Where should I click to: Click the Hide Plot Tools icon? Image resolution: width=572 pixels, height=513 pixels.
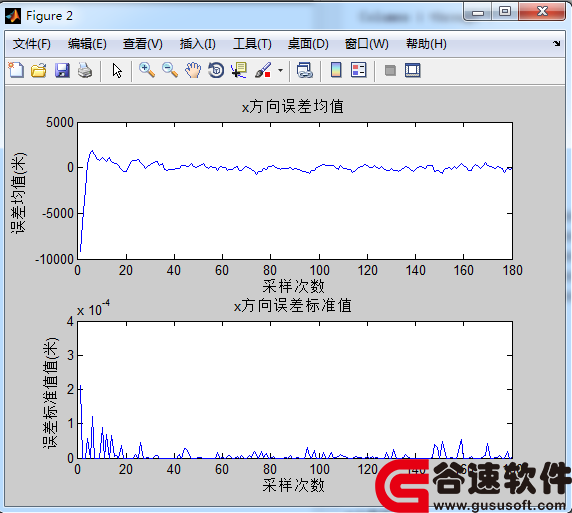(390, 70)
